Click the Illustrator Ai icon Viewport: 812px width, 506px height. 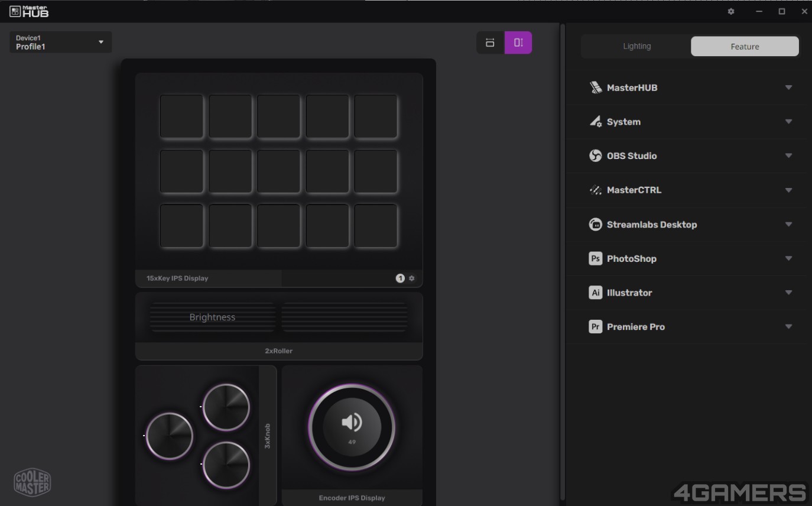point(595,293)
